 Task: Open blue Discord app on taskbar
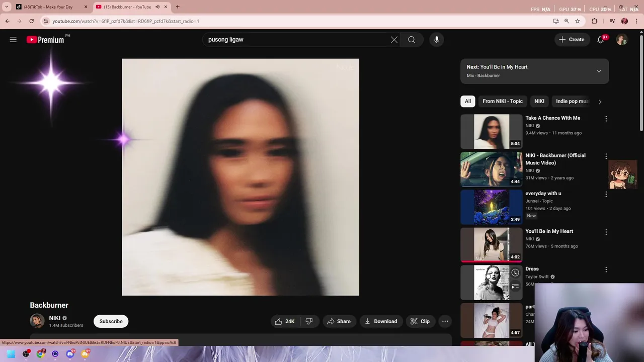(x=70, y=354)
